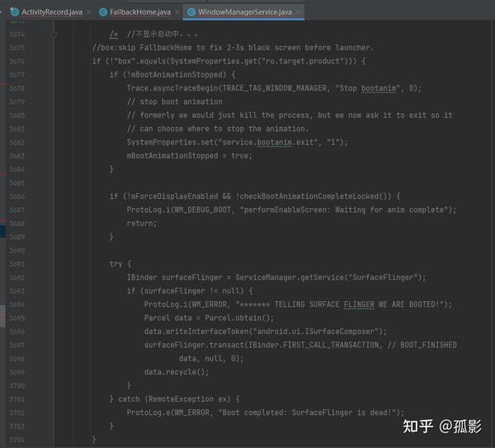The image size is (495, 448).
Task: Click the "return;" statement on line 3688
Action: point(142,224)
